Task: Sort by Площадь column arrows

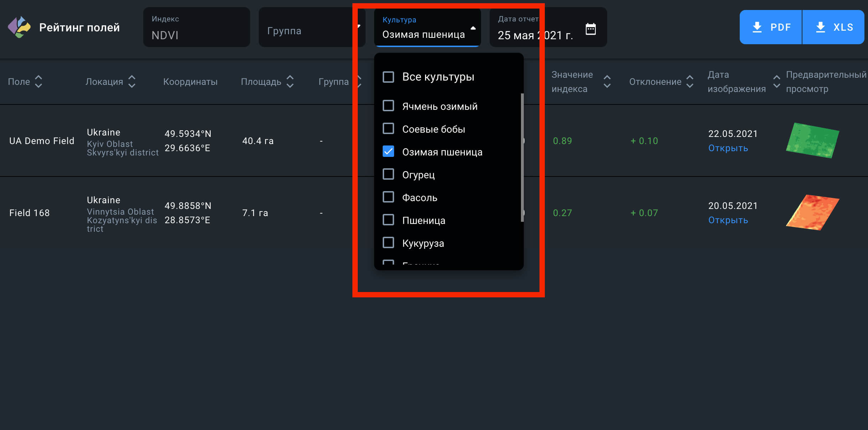Action: coord(290,82)
